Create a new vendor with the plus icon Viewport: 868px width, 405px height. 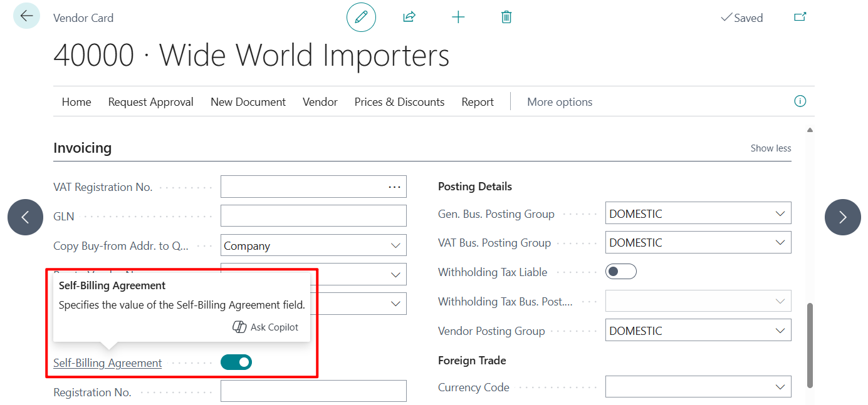(x=458, y=17)
